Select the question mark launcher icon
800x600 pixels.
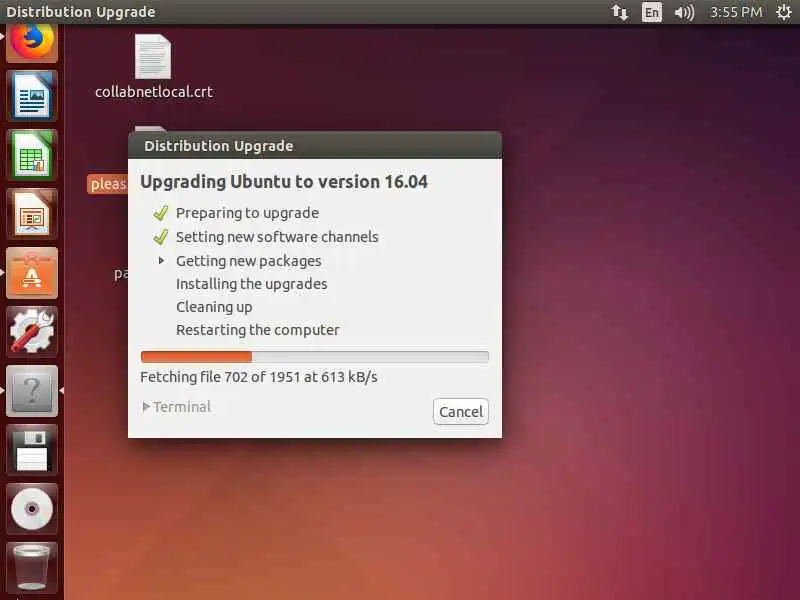pyautogui.click(x=32, y=391)
